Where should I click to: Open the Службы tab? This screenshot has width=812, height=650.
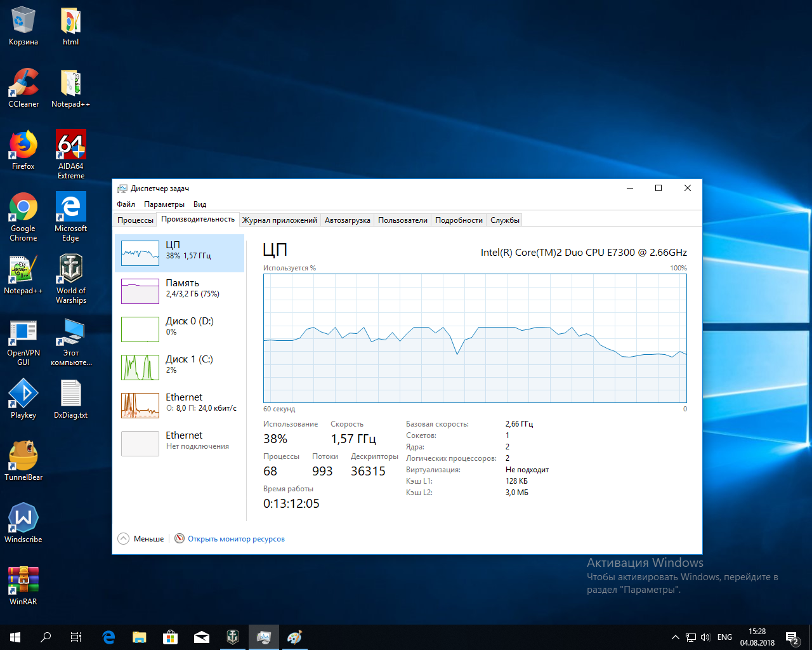pyautogui.click(x=505, y=220)
